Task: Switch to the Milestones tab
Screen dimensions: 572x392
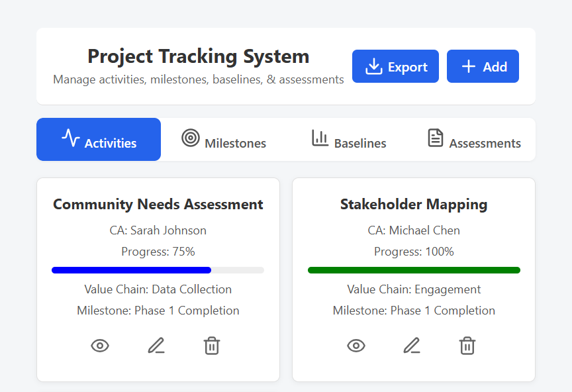Action: (224, 139)
